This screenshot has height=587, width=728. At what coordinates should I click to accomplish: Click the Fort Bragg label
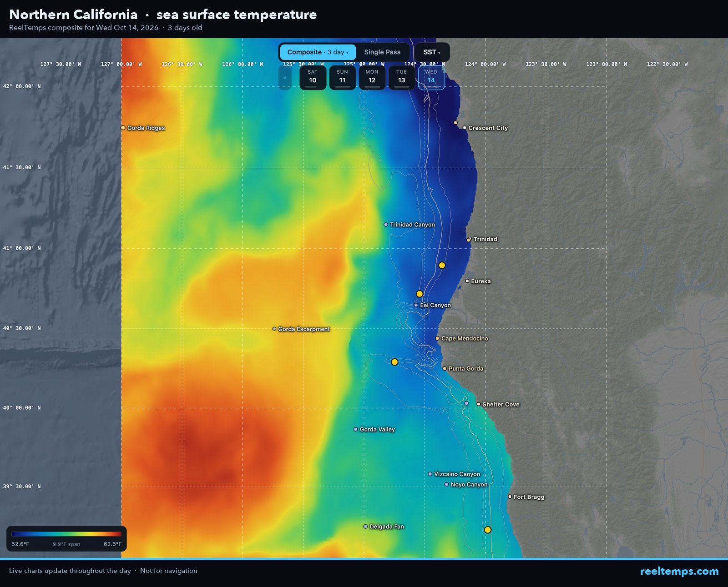529,497
